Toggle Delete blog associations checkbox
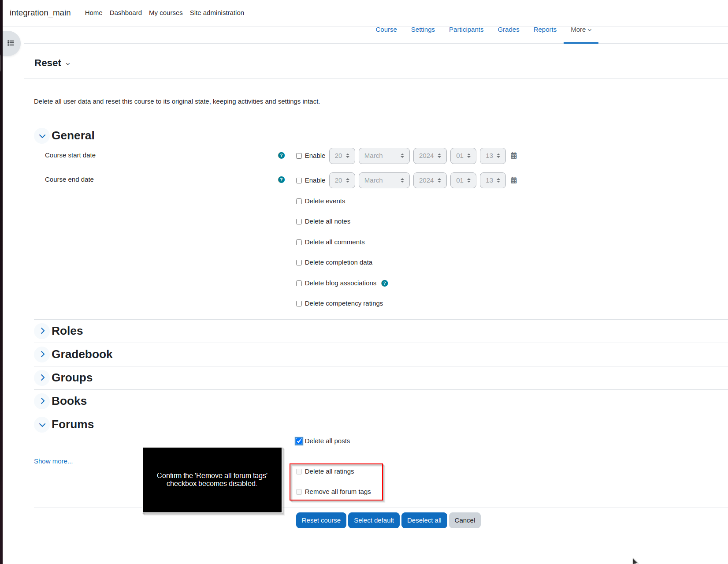The width and height of the screenshot is (728, 564). 299,283
